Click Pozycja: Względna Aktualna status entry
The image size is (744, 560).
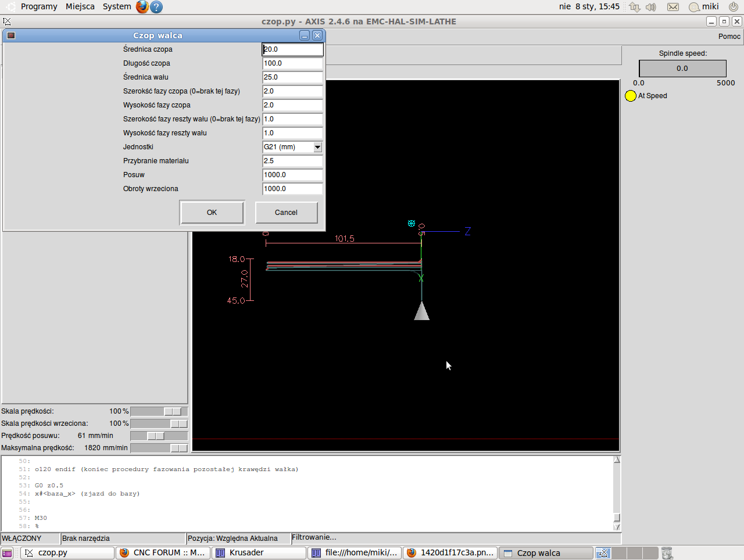238,539
